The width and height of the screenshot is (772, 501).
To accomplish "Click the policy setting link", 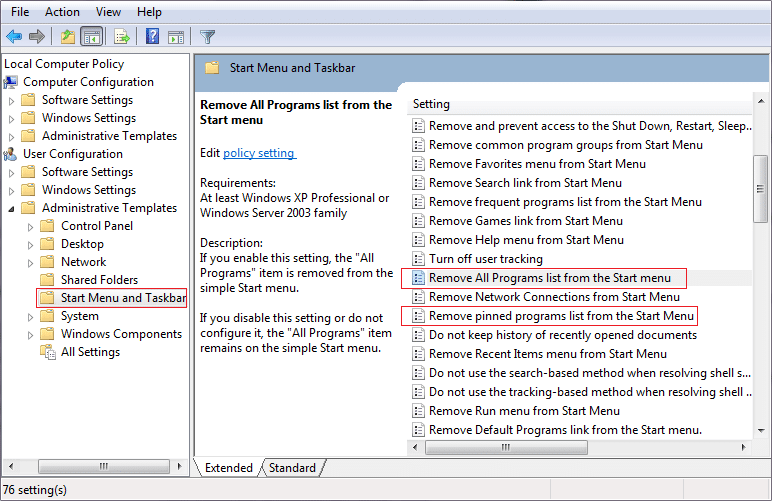I will click(x=259, y=153).
